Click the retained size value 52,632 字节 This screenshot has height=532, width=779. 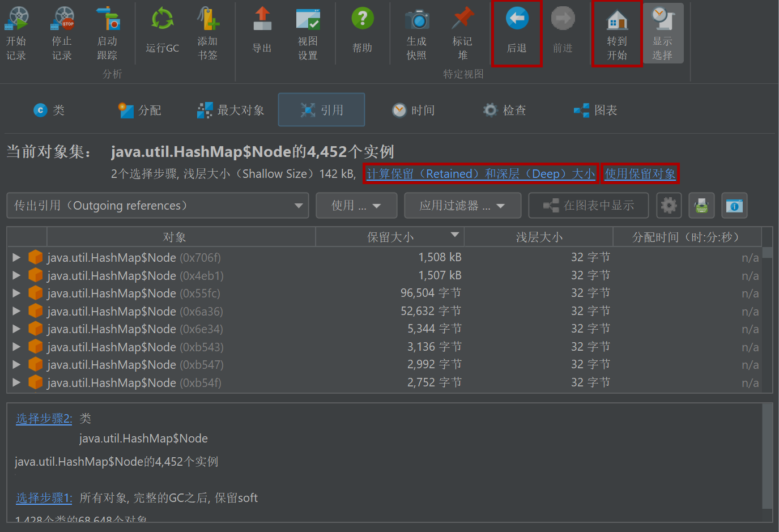431,311
